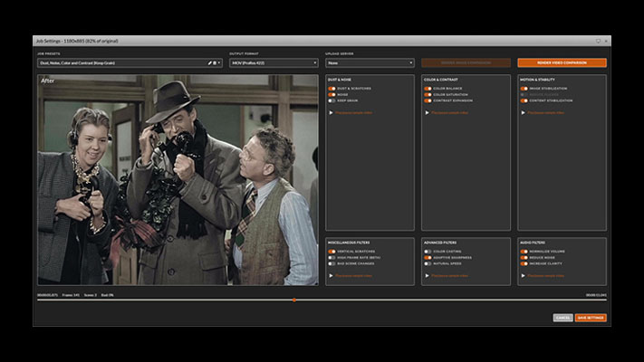Play the Motion & Stability sample video icon

524,112
